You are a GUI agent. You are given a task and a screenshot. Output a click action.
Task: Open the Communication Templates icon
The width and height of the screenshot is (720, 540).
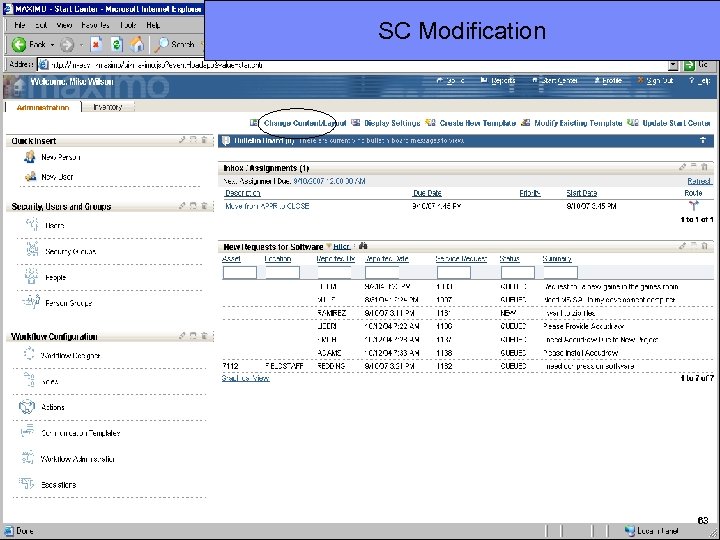tap(28, 432)
